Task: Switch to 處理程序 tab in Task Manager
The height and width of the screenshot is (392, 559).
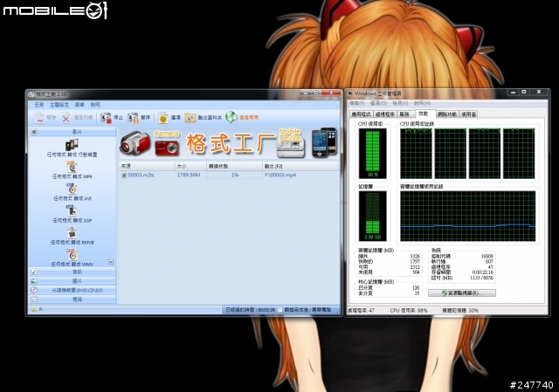Action: coord(385,114)
